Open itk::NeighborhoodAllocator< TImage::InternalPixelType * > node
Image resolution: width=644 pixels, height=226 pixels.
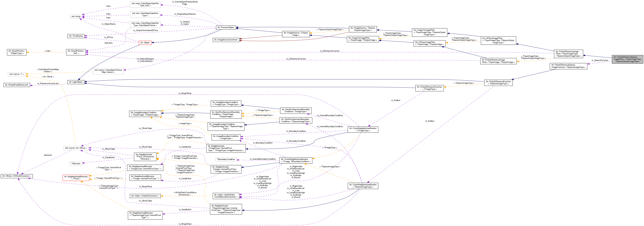tap(145, 178)
